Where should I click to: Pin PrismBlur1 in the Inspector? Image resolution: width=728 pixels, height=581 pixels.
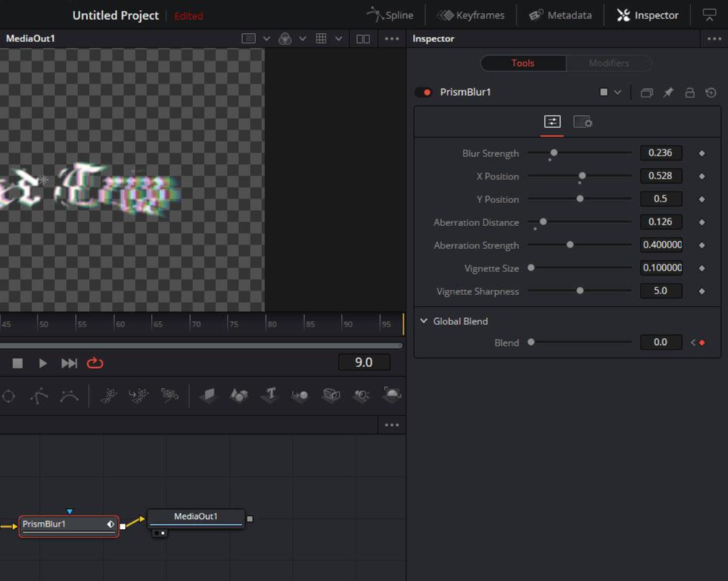click(667, 93)
